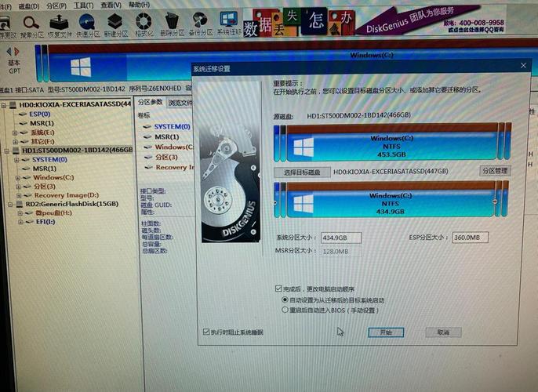
Task: Select 分区(3) row in partition parameter list
Action: click(x=166, y=157)
